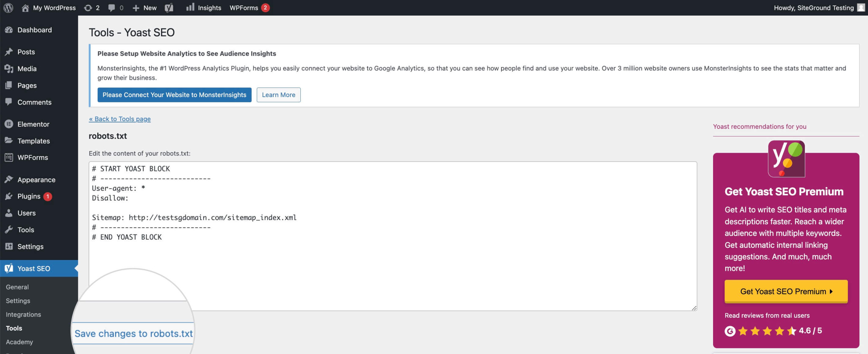Open Elementor menu item
The width and height of the screenshot is (868, 354).
coord(39,124)
